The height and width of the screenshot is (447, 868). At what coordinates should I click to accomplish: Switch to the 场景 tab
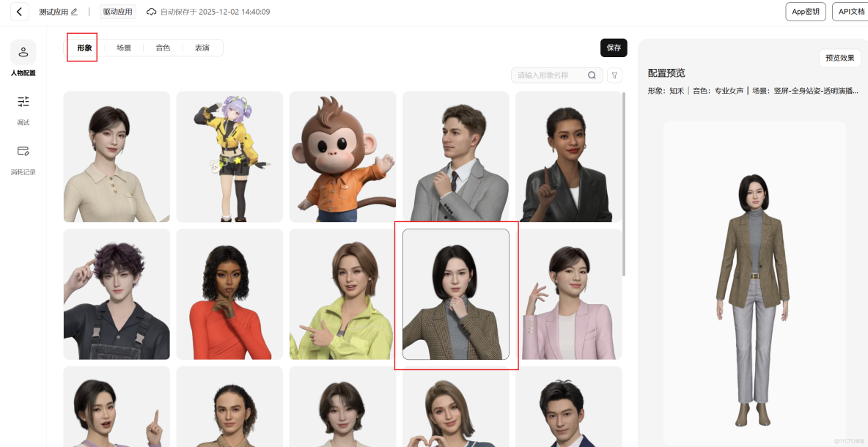[x=123, y=48]
